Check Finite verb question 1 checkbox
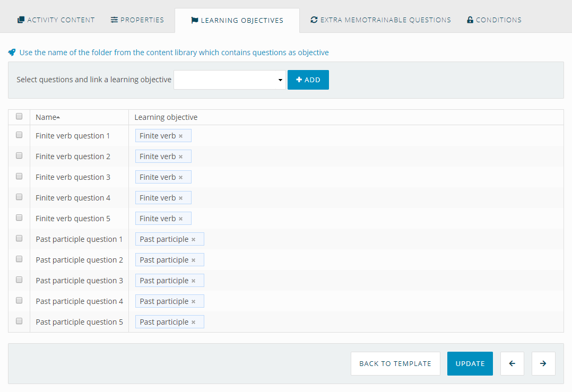The image size is (572, 392). (x=19, y=135)
